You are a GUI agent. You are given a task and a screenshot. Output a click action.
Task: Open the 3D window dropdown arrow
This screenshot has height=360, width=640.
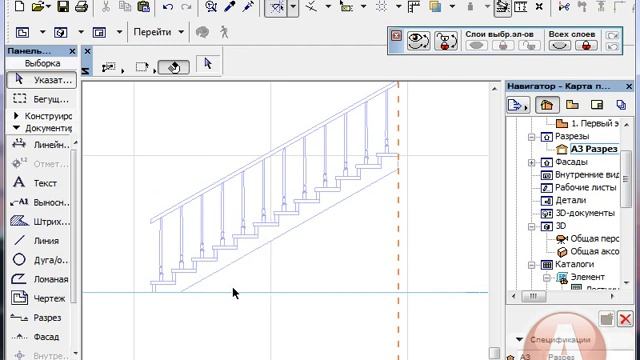[x=81, y=32]
